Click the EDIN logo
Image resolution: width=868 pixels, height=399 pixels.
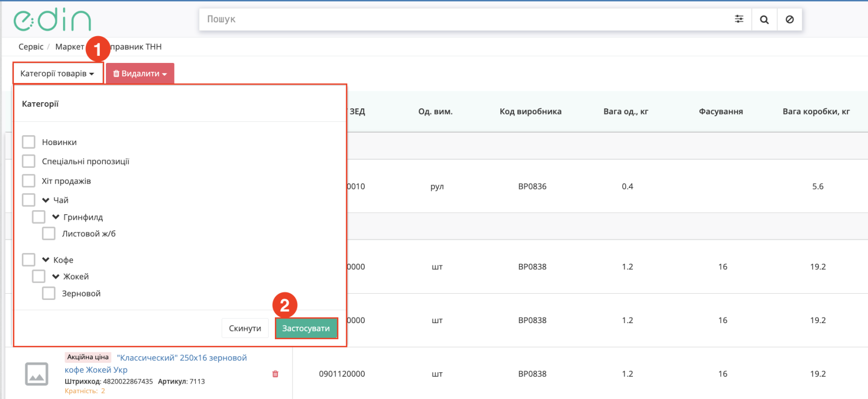tap(52, 20)
